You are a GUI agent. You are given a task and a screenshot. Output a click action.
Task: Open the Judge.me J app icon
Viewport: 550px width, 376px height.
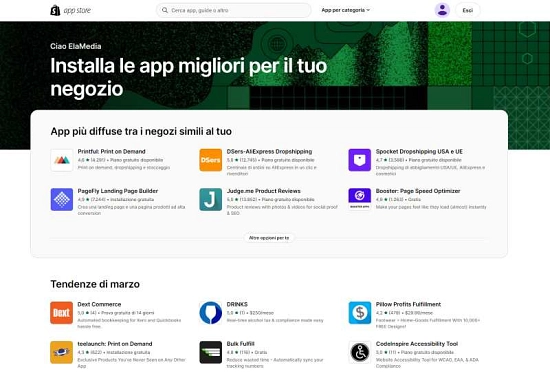point(210,199)
